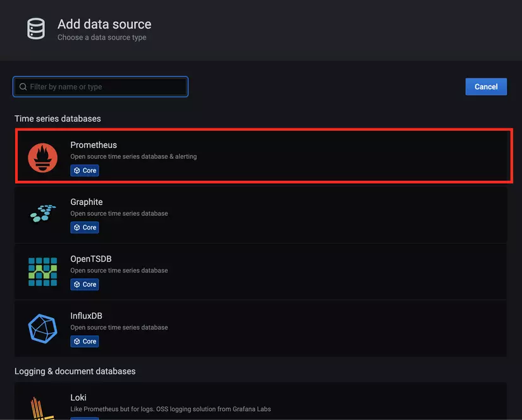
Task: Click the Core badge on OpenTSDB
Action: 84,284
